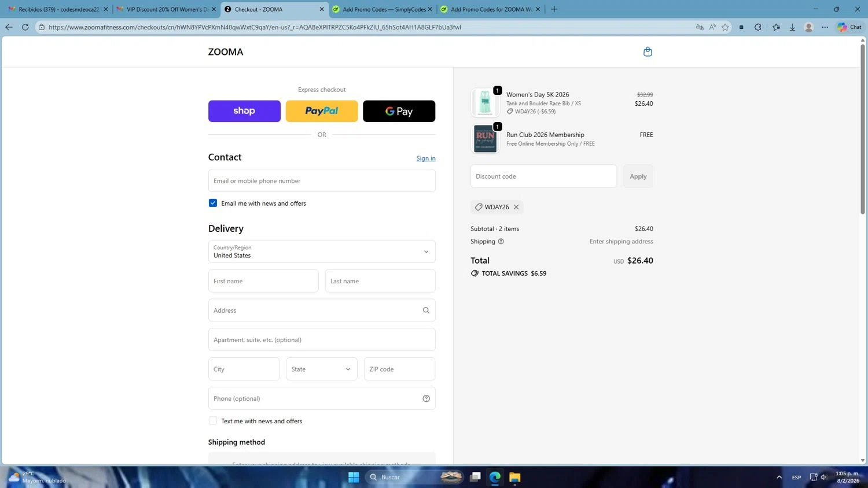
Task: Open the Windows Start menu
Action: coord(354,477)
